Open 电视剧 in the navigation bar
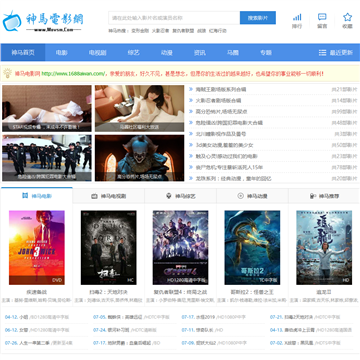The width and height of the screenshot is (360, 360). click(x=97, y=53)
